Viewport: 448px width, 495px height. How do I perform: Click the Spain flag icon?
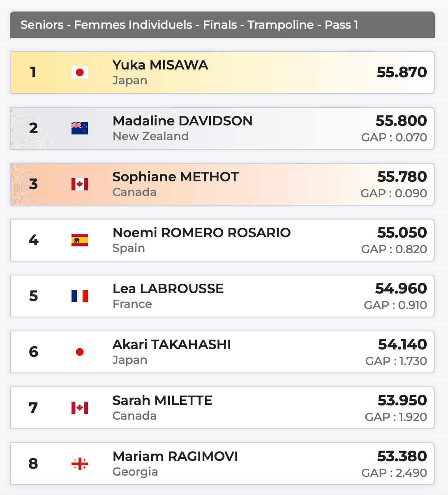pos(80,240)
